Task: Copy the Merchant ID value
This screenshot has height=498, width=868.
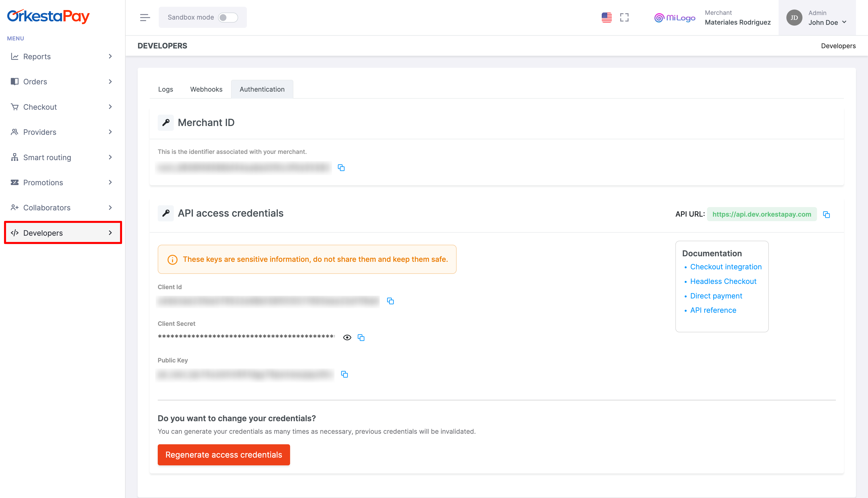Action: point(341,168)
